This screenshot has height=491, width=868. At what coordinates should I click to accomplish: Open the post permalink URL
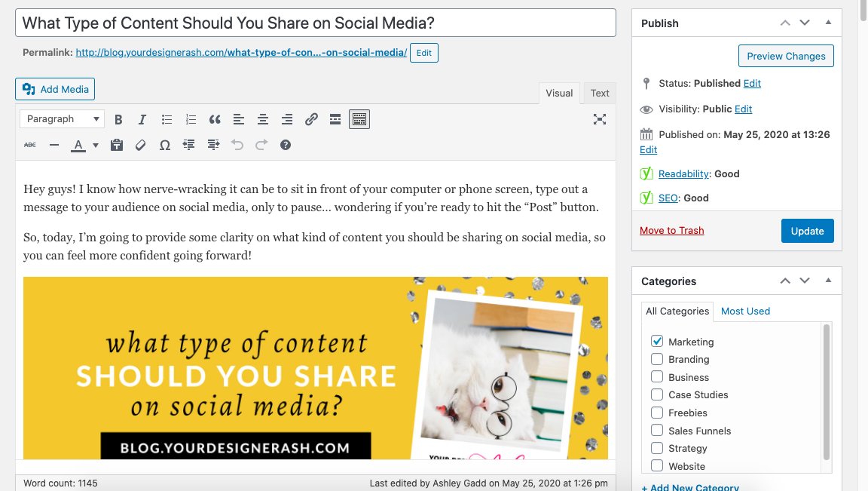click(x=241, y=53)
